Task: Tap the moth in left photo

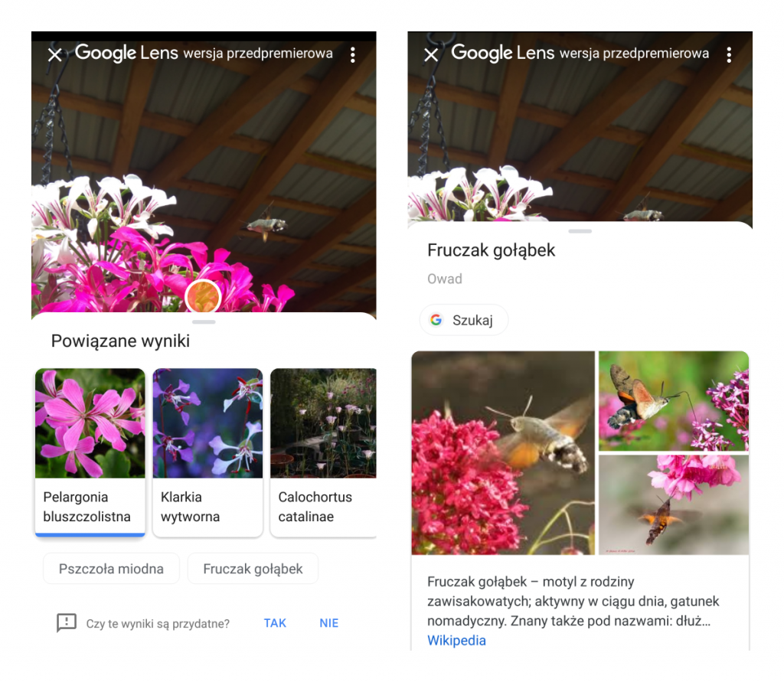Action: pos(267,224)
